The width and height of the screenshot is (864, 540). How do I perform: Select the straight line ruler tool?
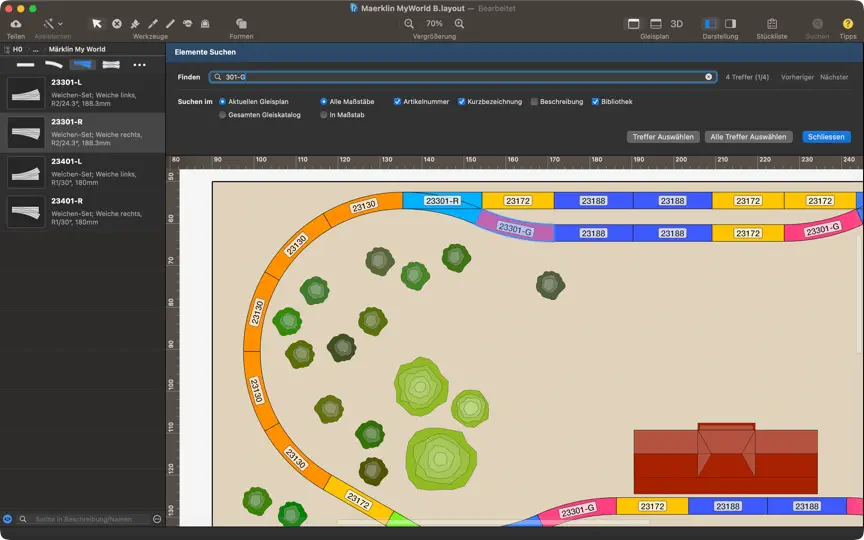pos(170,24)
